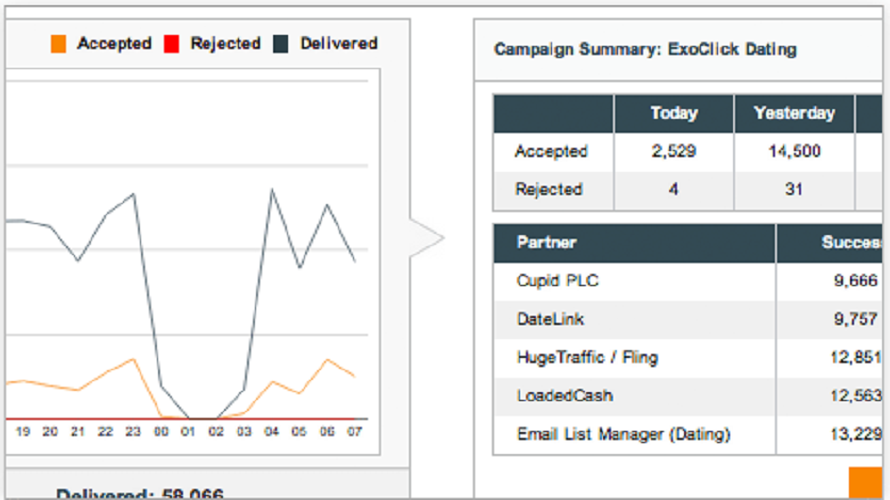Click the Today column header

point(674,114)
